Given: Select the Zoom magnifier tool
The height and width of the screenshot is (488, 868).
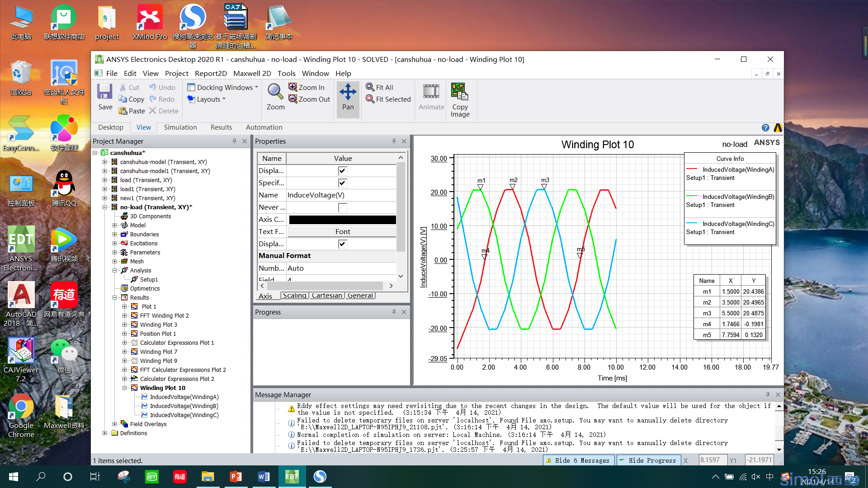Looking at the screenshot, I should [x=275, y=97].
